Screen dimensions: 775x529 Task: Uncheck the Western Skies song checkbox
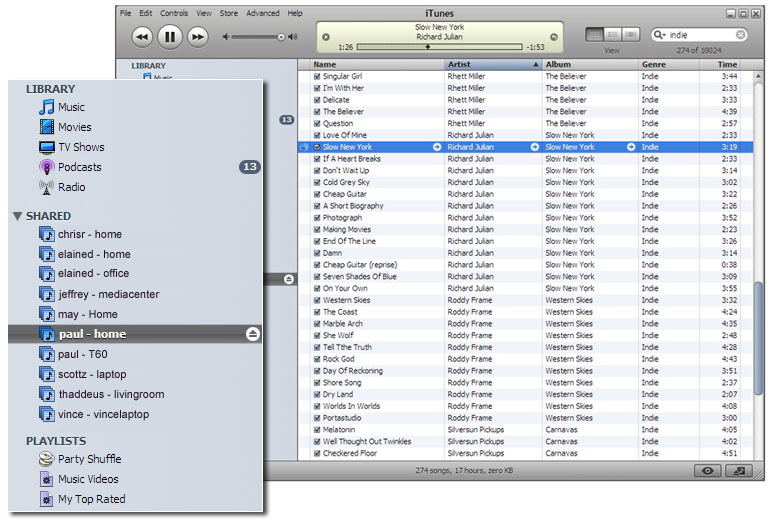317,301
